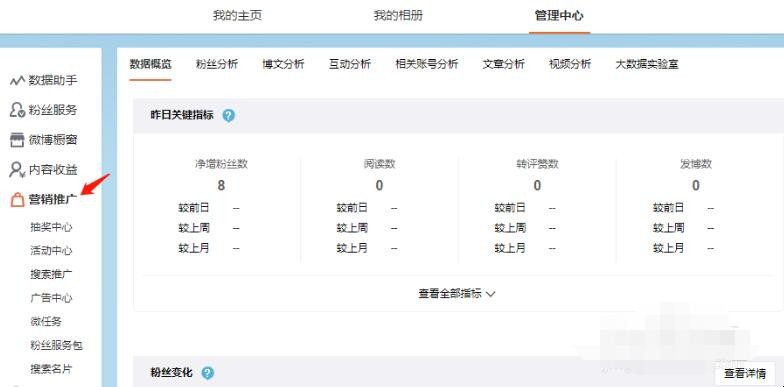Click the 发博数 metric label
The image size is (784, 387).
tap(696, 164)
